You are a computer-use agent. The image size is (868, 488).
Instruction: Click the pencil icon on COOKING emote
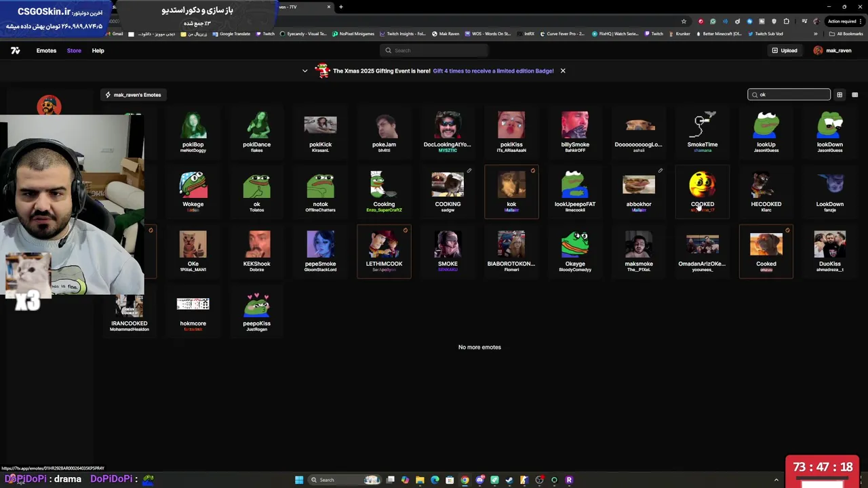tap(469, 171)
